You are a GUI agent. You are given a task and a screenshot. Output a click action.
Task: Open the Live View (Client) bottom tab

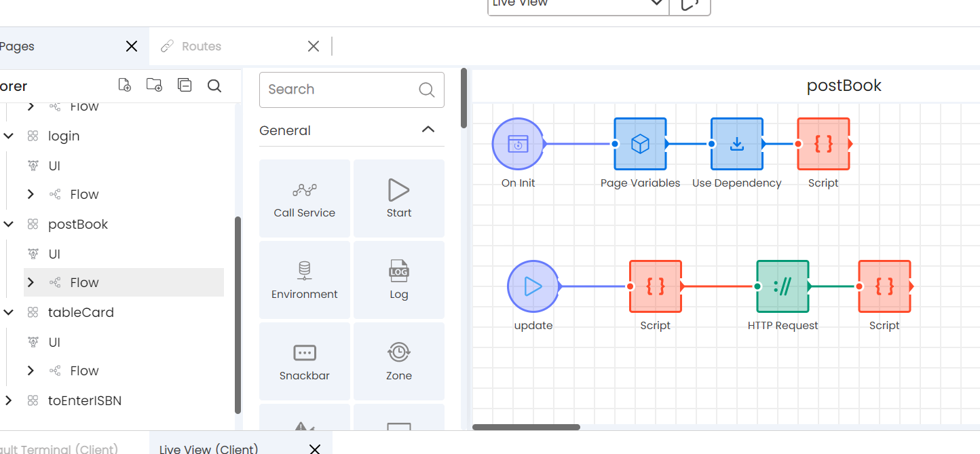click(208, 449)
